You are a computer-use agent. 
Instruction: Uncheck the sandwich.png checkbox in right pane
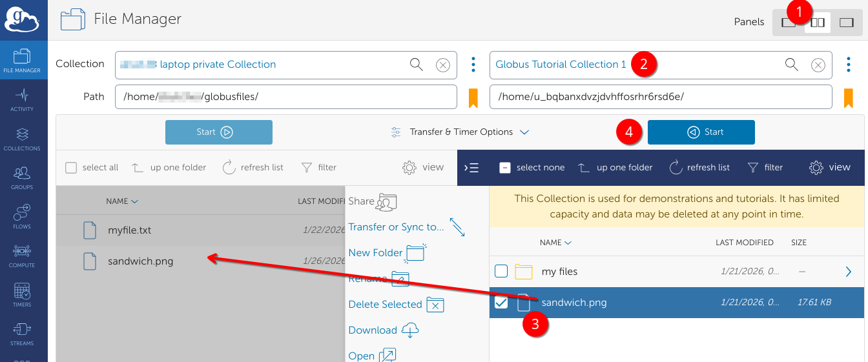[501, 303]
